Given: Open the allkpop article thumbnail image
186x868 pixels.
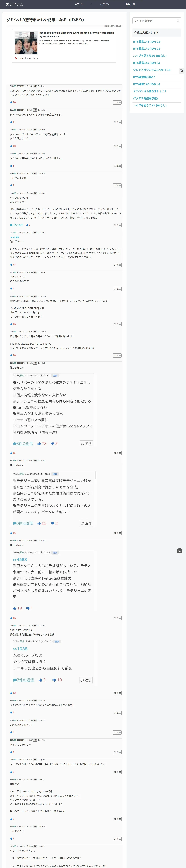Looking at the screenshot, I should coord(26,43).
